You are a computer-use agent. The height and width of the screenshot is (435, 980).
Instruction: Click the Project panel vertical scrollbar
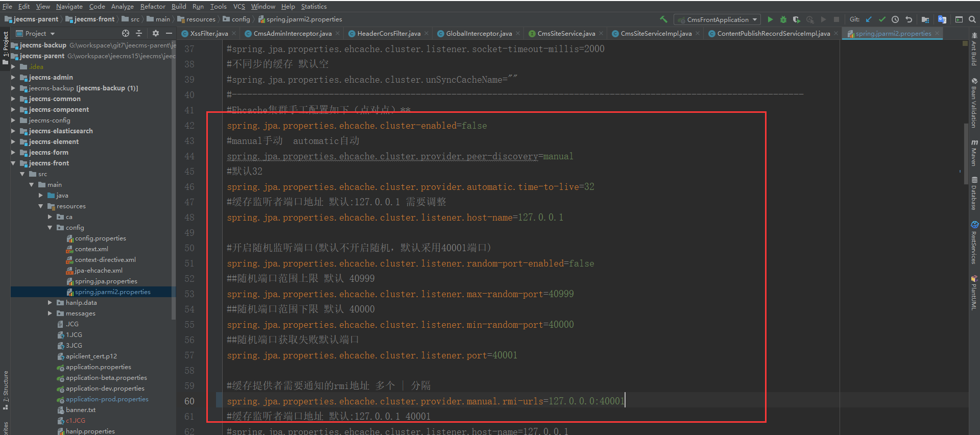174,179
